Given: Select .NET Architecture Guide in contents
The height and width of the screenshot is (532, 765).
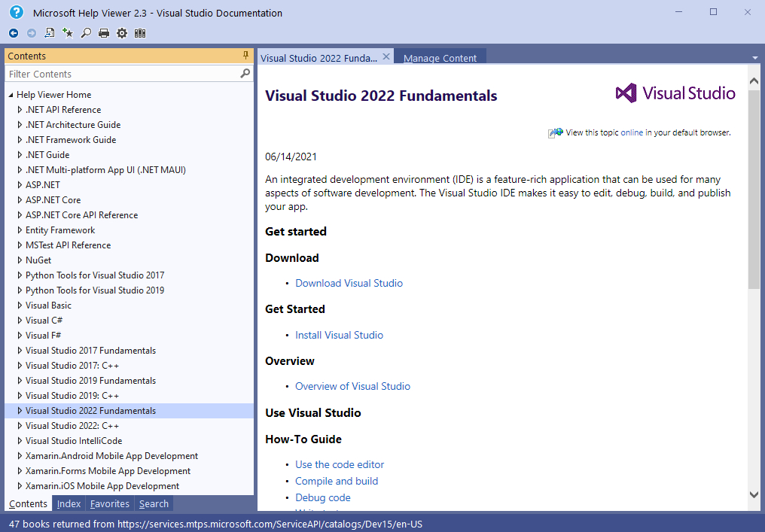Looking at the screenshot, I should click(x=73, y=125).
